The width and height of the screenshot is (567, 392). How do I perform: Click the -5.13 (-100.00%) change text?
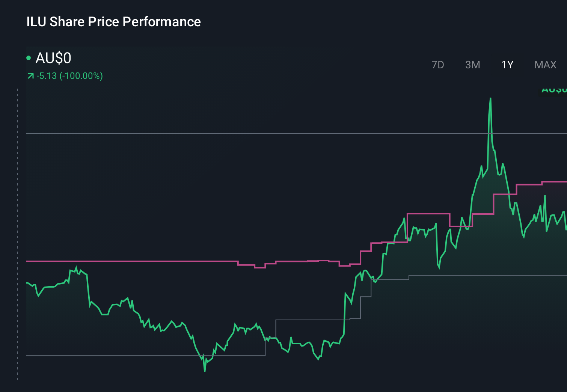click(70, 76)
